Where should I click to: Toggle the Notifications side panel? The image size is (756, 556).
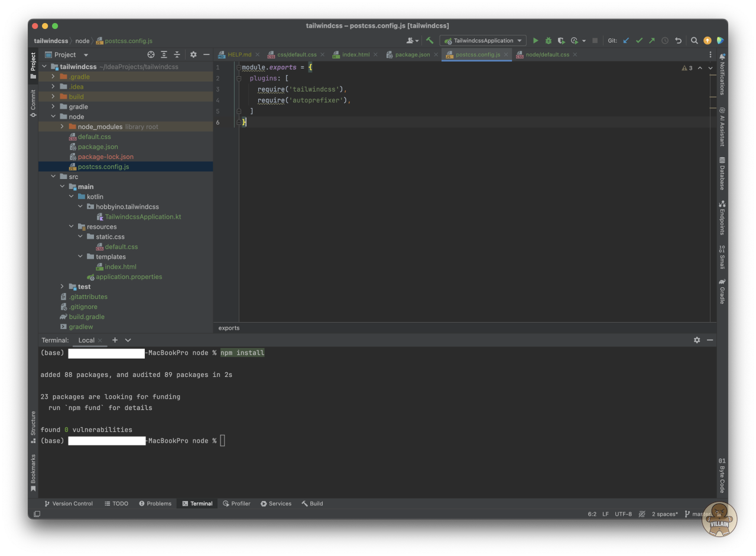(x=722, y=75)
